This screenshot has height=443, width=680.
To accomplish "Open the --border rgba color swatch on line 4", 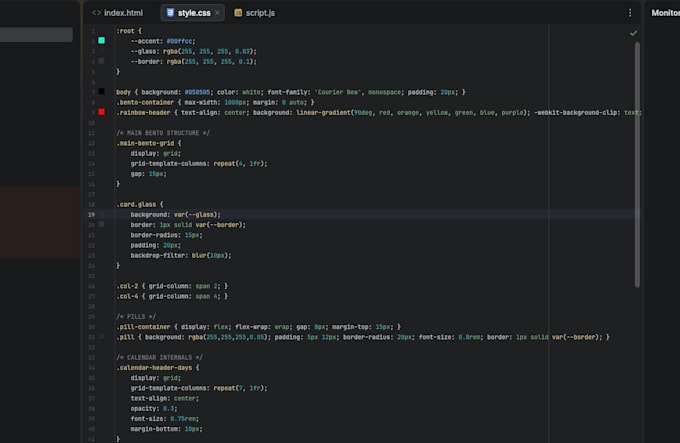I will 101,61.
